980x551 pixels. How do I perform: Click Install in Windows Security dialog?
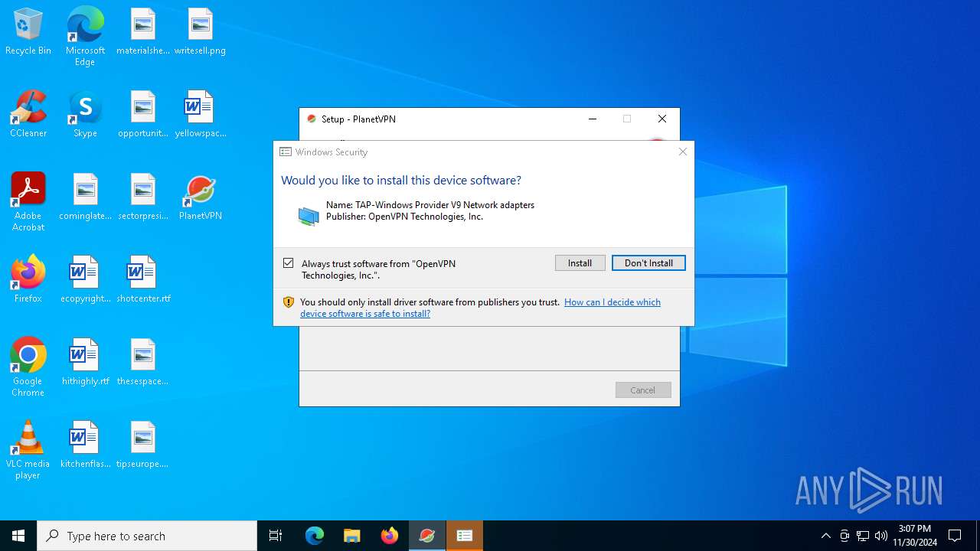point(580,262)
